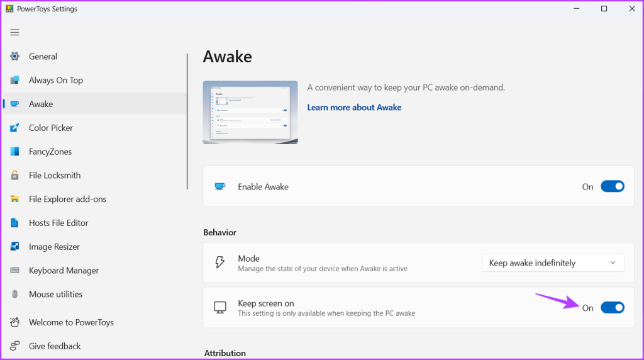Select the Awake page in sidebar
This screenshot has height=360, width=644.
click(94, 104)
